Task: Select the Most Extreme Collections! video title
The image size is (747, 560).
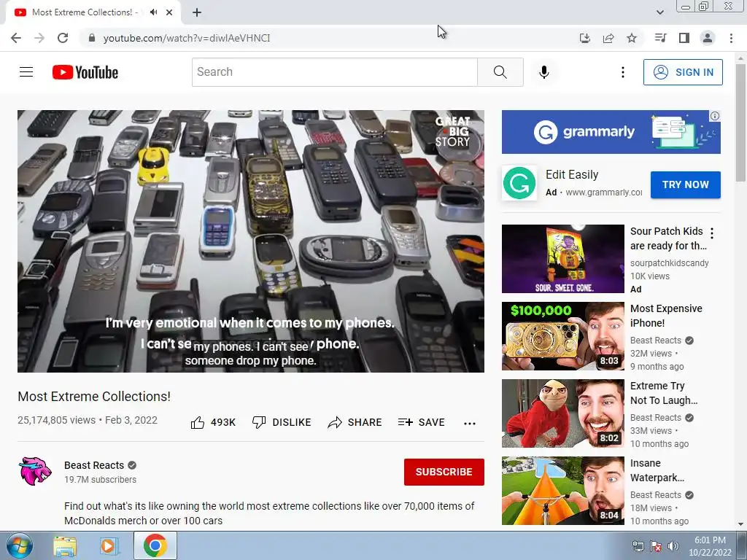Action: click(94, 397)
